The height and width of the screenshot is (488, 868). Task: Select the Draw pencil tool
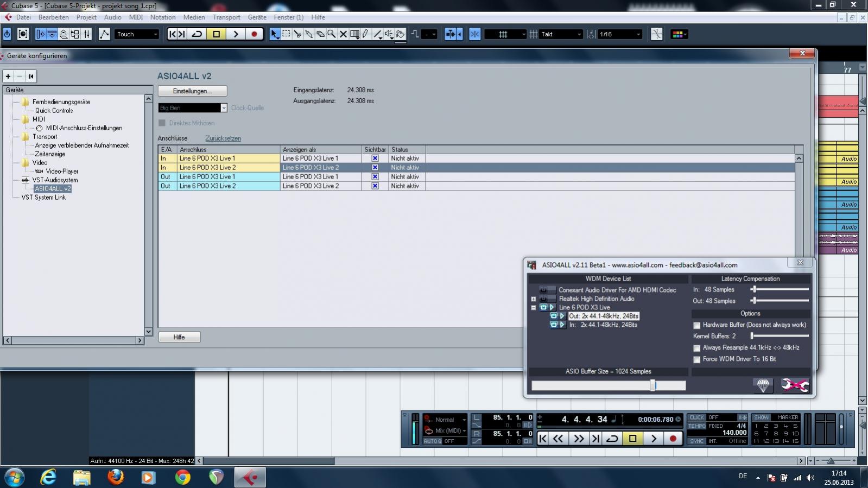366,34
